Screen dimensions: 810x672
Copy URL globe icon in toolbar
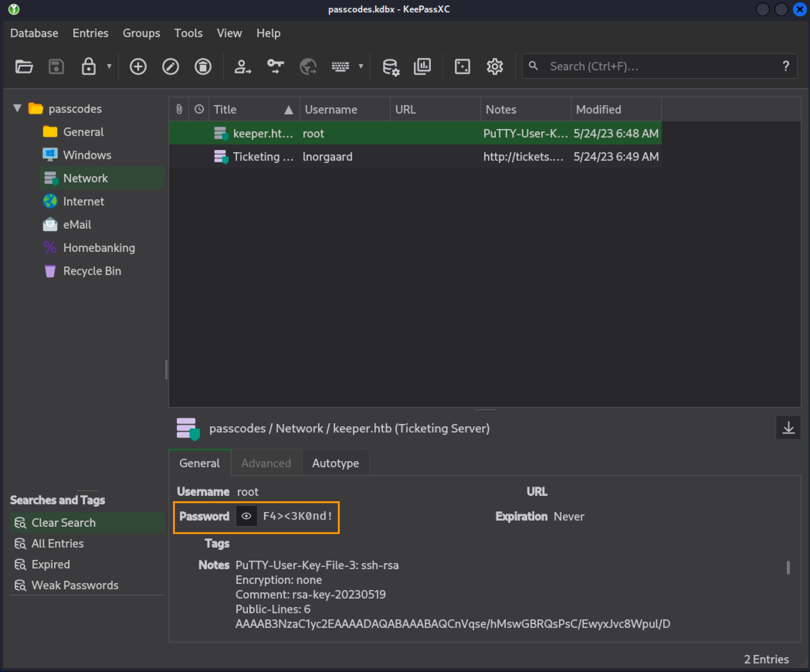click(x=308, y=66)
